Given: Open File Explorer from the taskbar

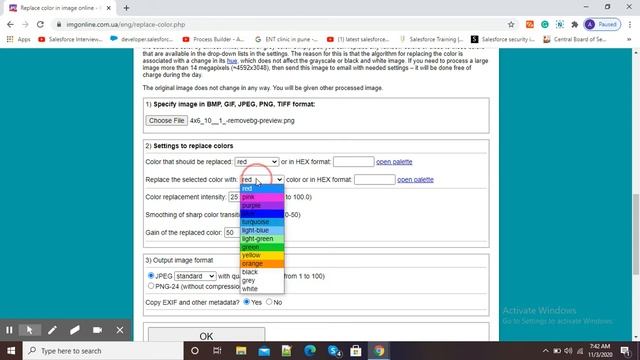Looking at the screenshot, I should click(241, 351).
